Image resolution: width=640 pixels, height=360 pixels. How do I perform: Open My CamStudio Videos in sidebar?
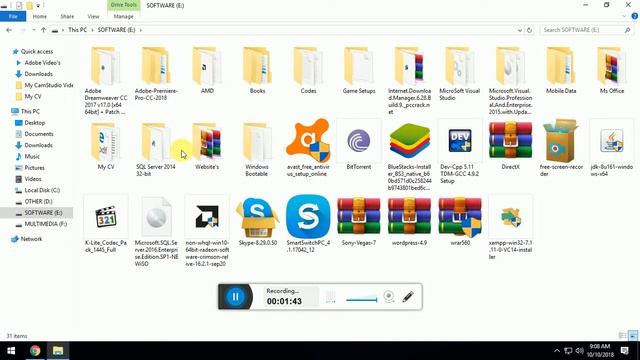[x=49, y=85]
